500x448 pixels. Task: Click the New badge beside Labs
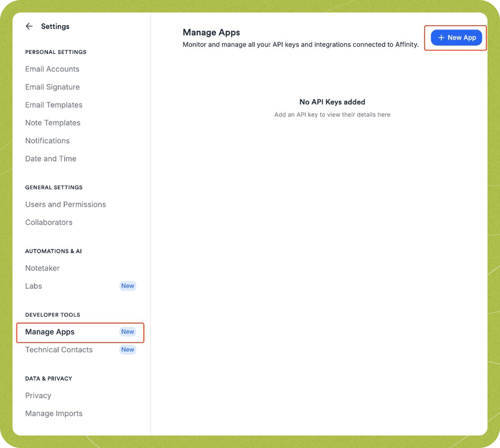tap(128, 286)
